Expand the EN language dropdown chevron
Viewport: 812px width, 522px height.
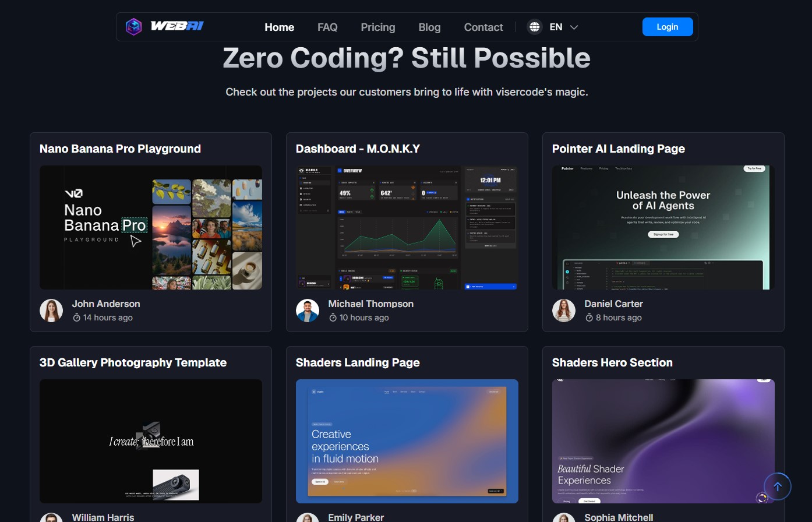574,27
